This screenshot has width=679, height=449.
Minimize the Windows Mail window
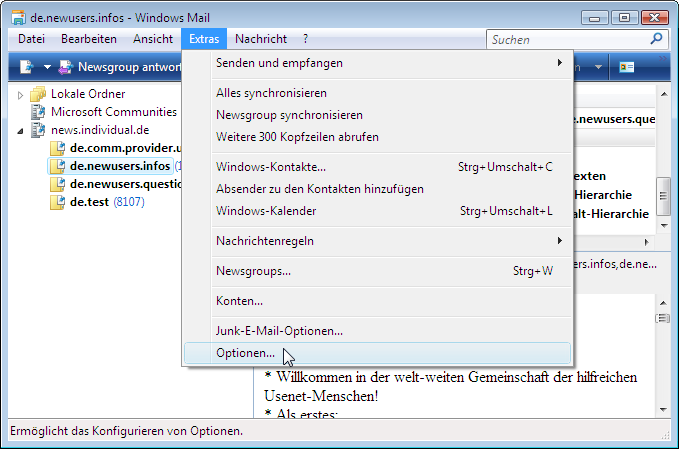coord(595,18)
